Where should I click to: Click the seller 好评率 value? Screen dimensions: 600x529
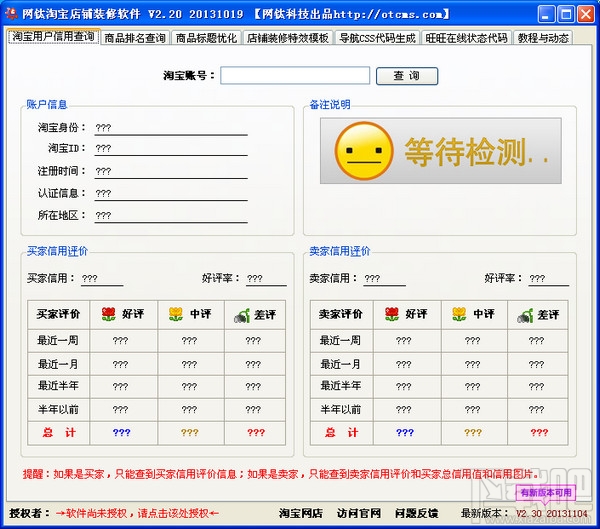[549, 279]
